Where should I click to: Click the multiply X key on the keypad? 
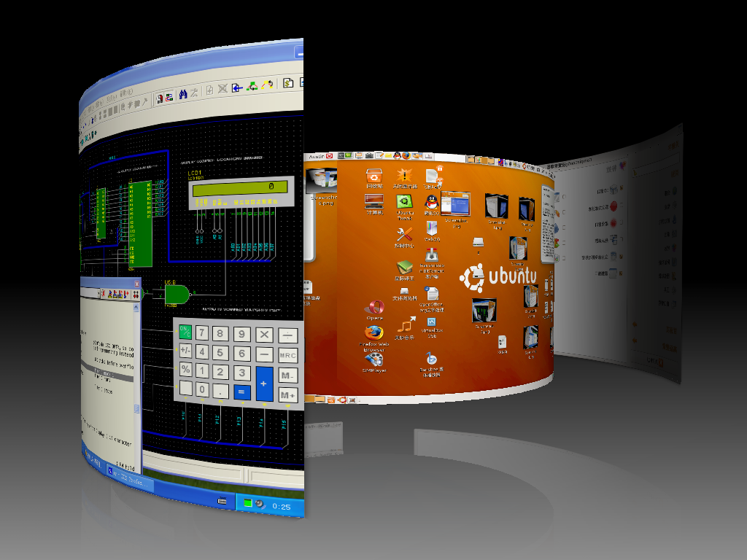pyautogui.click(x=264, y=335)
